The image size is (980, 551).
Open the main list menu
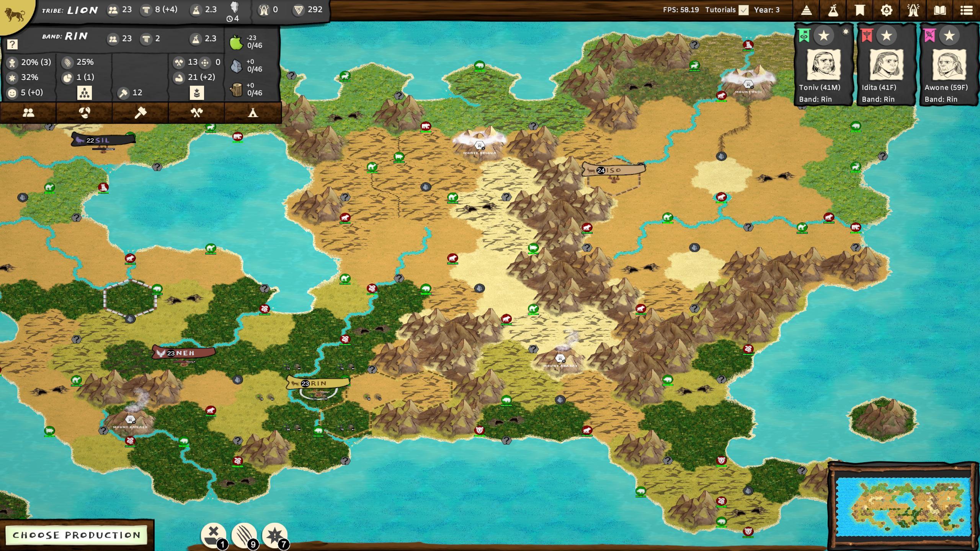click(967, 10)
